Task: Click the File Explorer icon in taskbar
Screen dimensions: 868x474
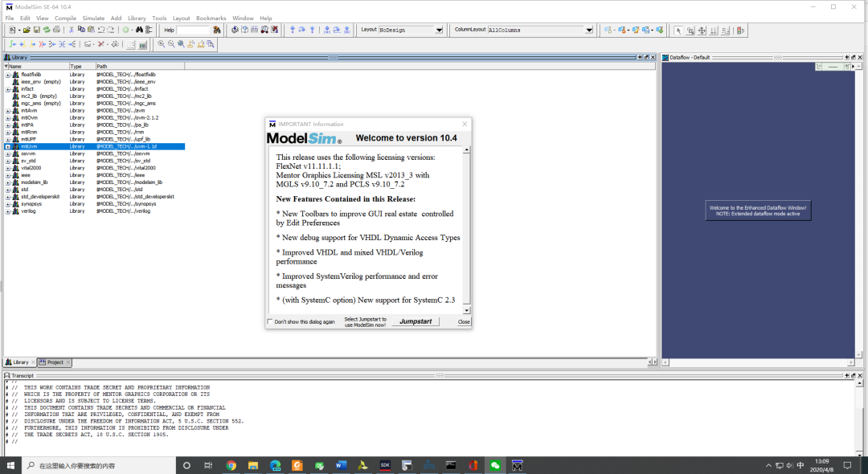Action: click(253, 466)
